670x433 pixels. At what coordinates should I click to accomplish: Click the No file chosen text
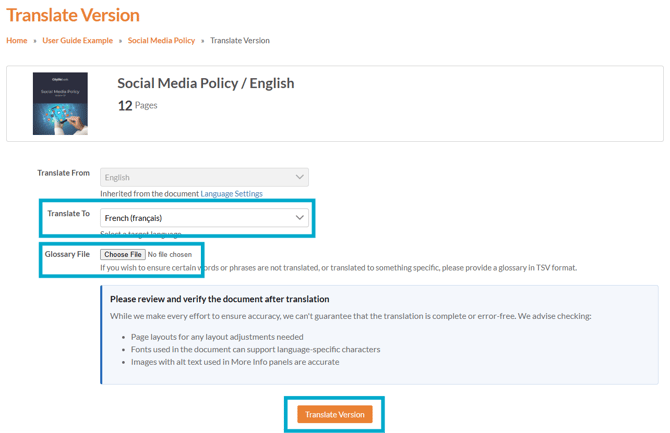(x=169, y=255)
